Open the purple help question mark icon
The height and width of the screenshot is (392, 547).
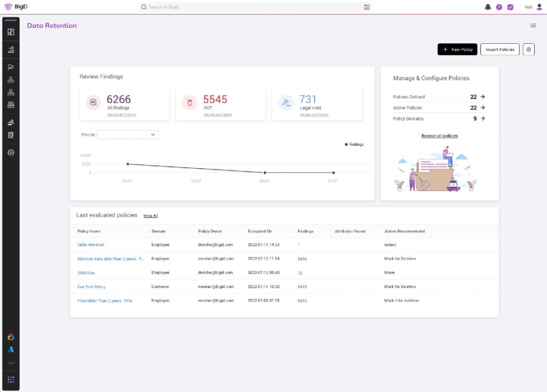(499, 7)
